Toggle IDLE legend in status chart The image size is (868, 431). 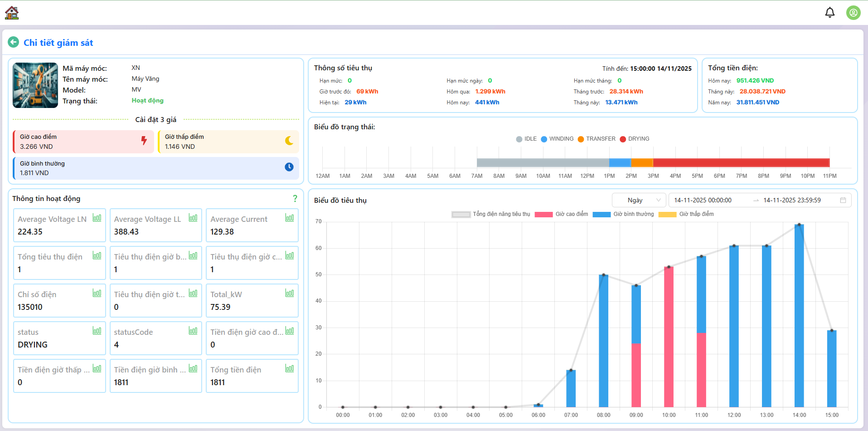[x=526, y=139]
